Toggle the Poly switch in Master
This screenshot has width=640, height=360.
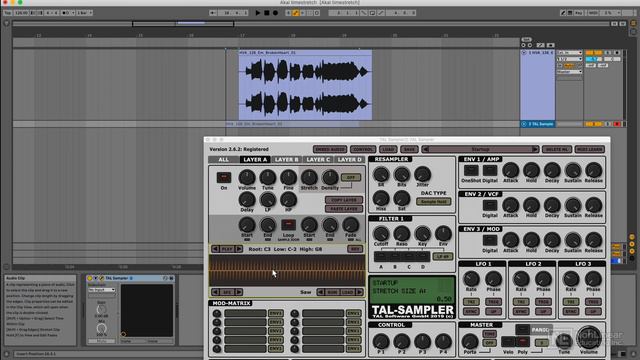(x=523, y=342)
